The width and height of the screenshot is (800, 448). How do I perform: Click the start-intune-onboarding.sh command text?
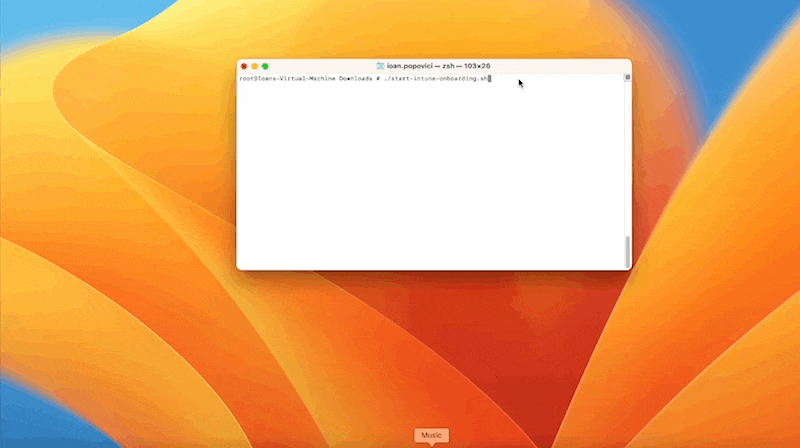tap(435, 79)
